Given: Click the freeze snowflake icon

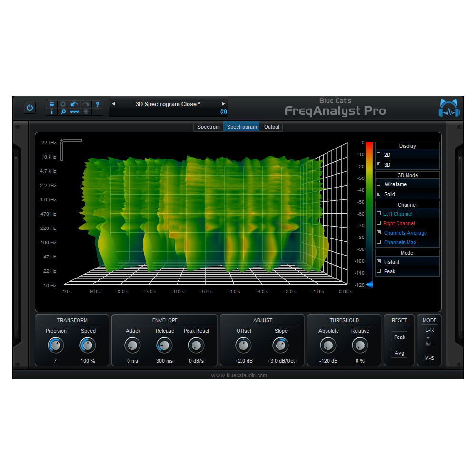Looking at the screenshot, I should click(85, 112).
